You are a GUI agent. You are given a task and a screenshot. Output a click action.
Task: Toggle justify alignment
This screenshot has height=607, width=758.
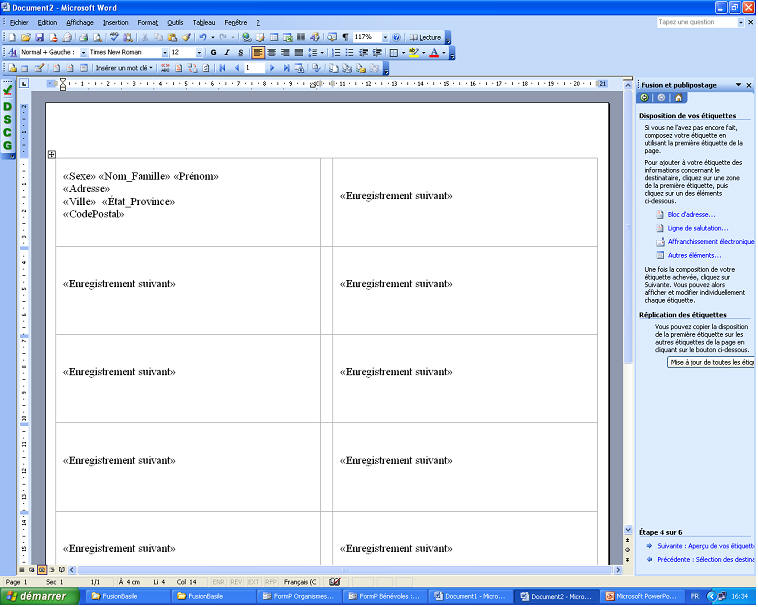point(299,52)
